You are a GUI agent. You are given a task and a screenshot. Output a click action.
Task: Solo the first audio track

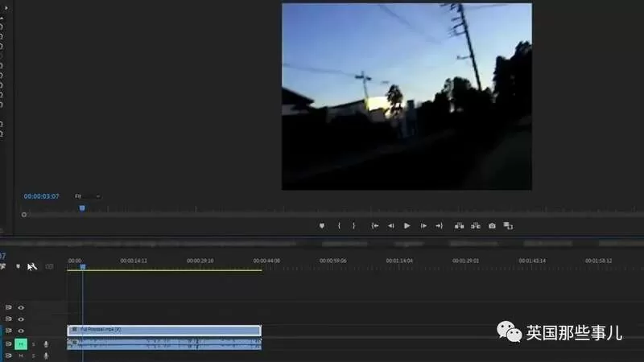coord(33,344)
